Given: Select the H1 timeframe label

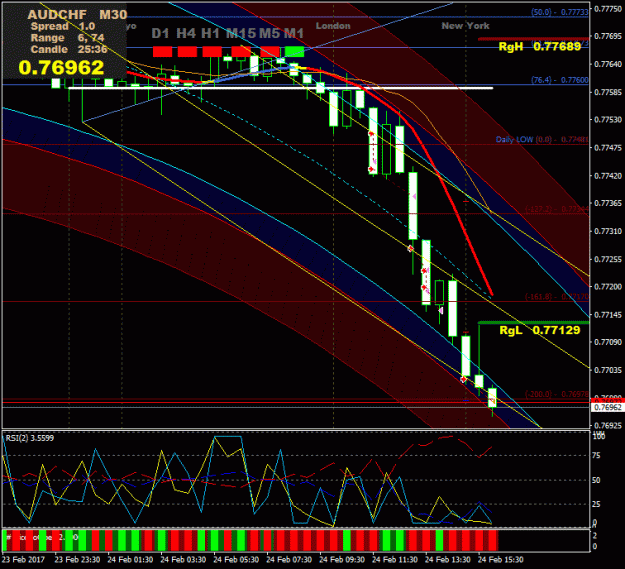Looking at the screenshot, I should tap(210, 33).
